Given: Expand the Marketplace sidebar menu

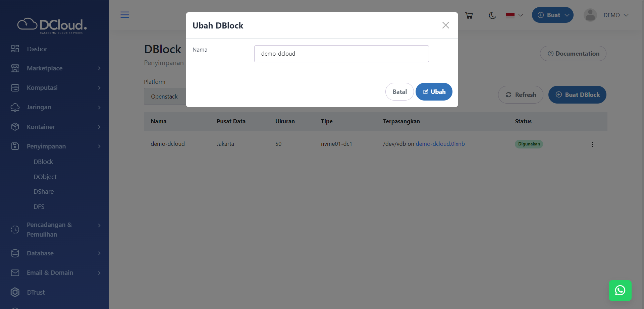Looking at the screenshot, I should pyautogui.click(x=55, y=68).
